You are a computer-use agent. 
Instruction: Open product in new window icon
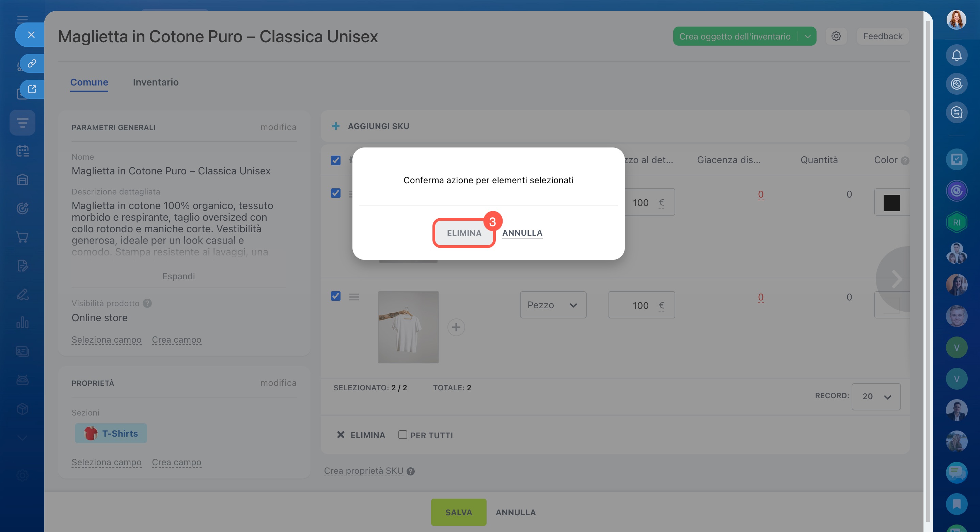32,90
